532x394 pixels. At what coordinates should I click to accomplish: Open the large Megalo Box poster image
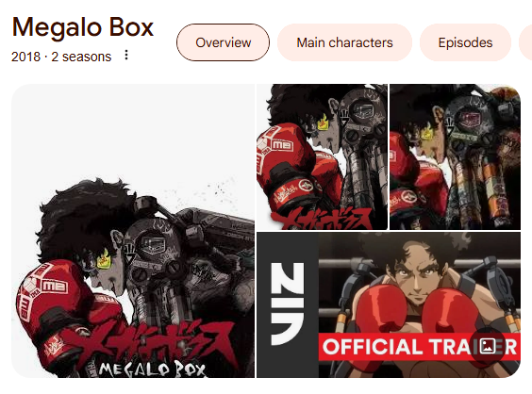(x=133, y=231)
